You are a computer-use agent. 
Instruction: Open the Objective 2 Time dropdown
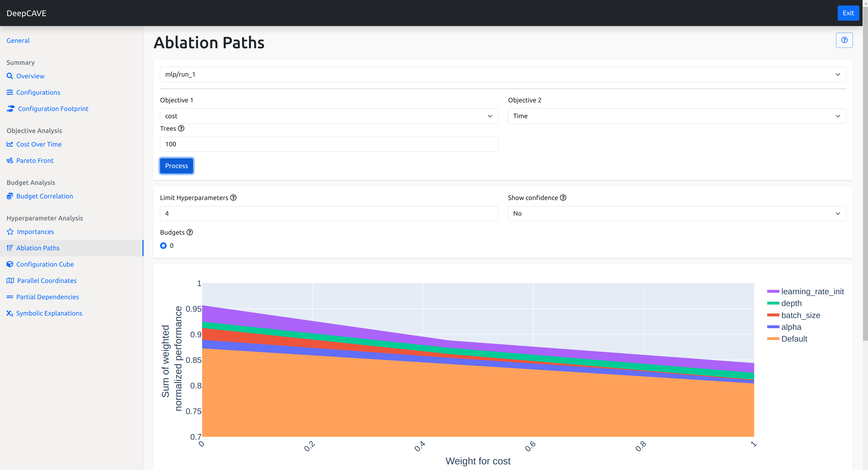pyautogui.click(x=677, y=116)
